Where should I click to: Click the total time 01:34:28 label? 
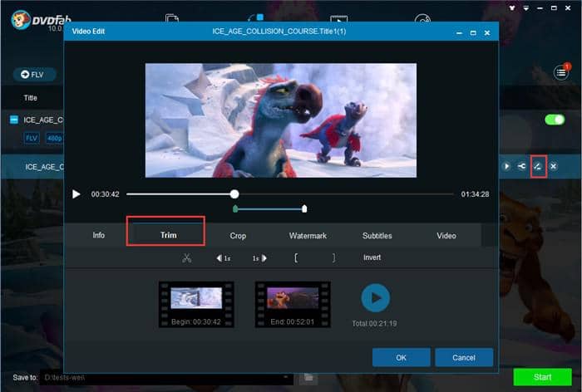tap(475, 194)
